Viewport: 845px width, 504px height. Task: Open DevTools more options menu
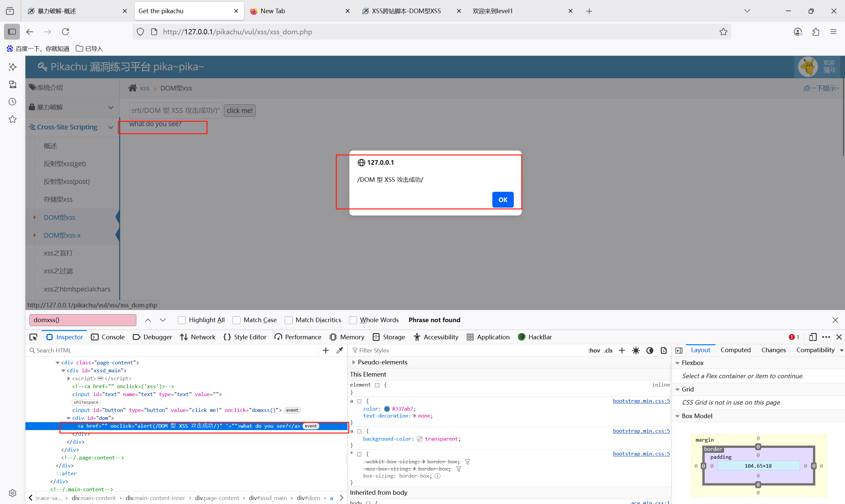826,337
